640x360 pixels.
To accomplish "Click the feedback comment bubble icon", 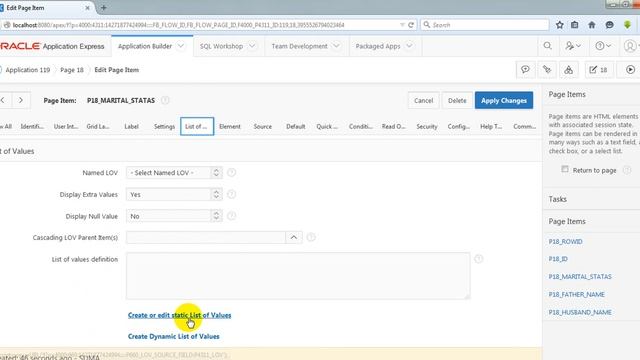I will (525, 70).
